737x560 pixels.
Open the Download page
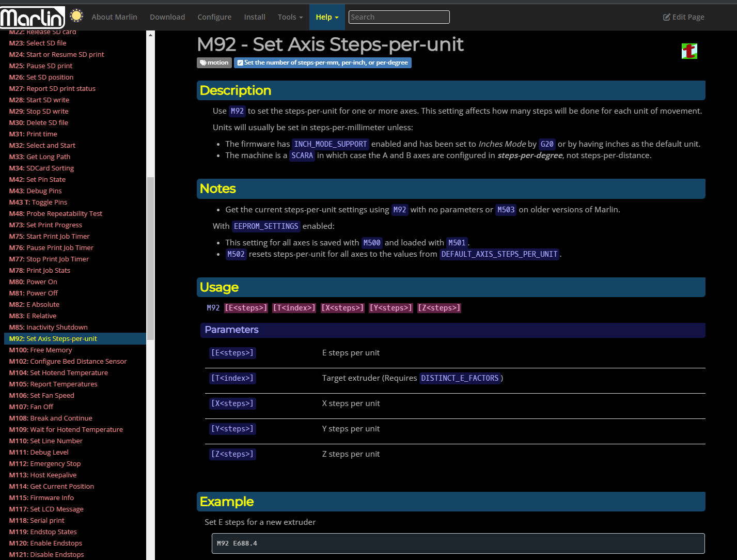click(167, 17)
